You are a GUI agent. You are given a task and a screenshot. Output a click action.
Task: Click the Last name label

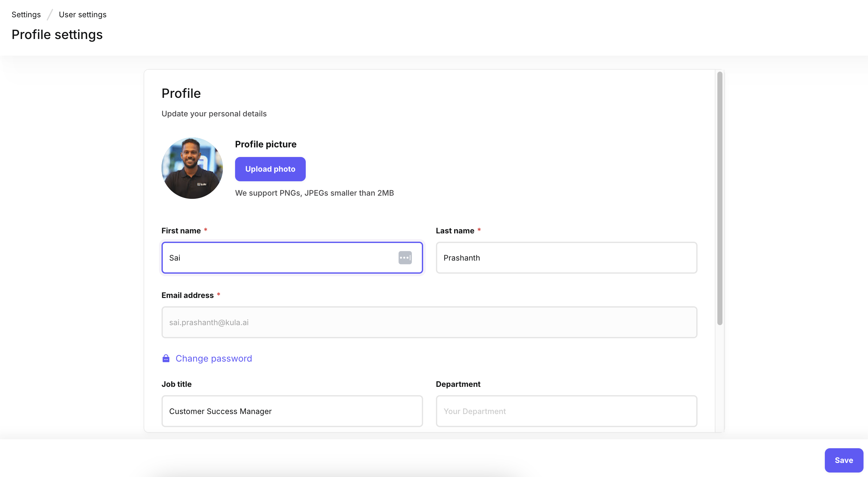454,231
